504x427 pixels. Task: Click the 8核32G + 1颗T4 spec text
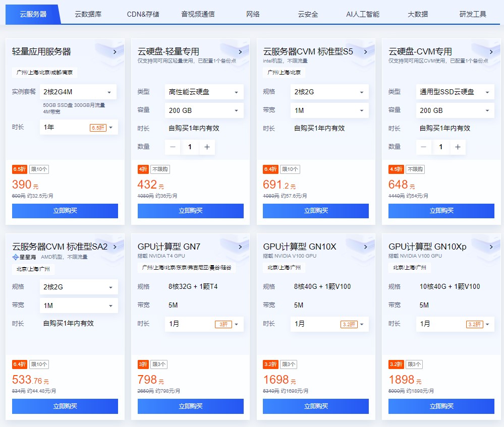[193, 286]
